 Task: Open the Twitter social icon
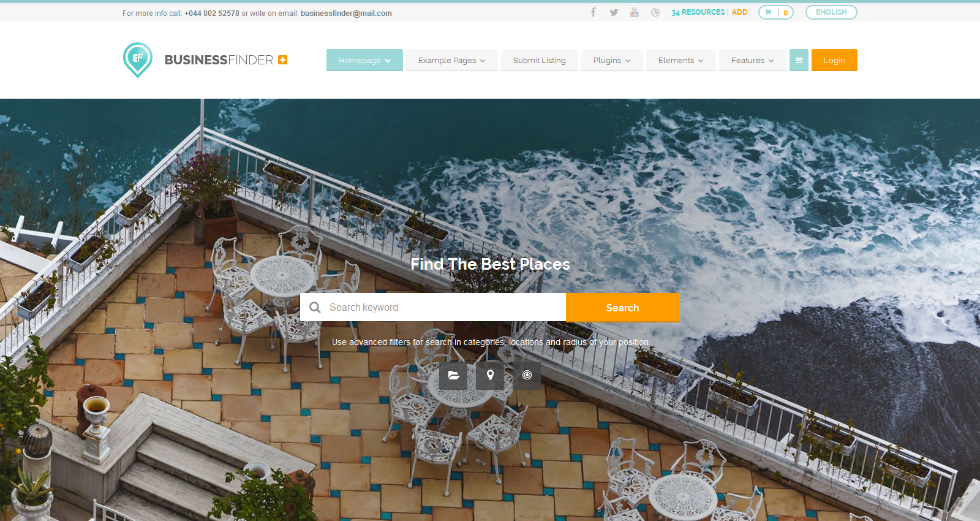(614, 12)
